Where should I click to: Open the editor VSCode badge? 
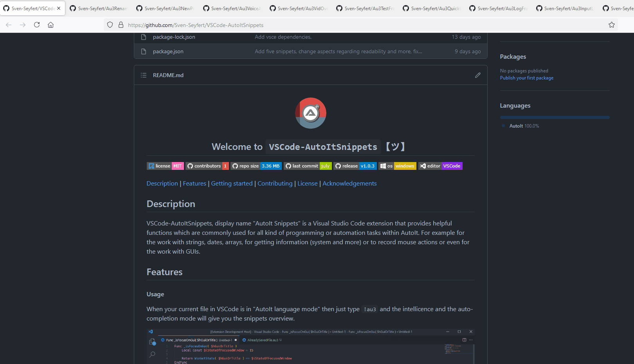[x=440, y=166]
